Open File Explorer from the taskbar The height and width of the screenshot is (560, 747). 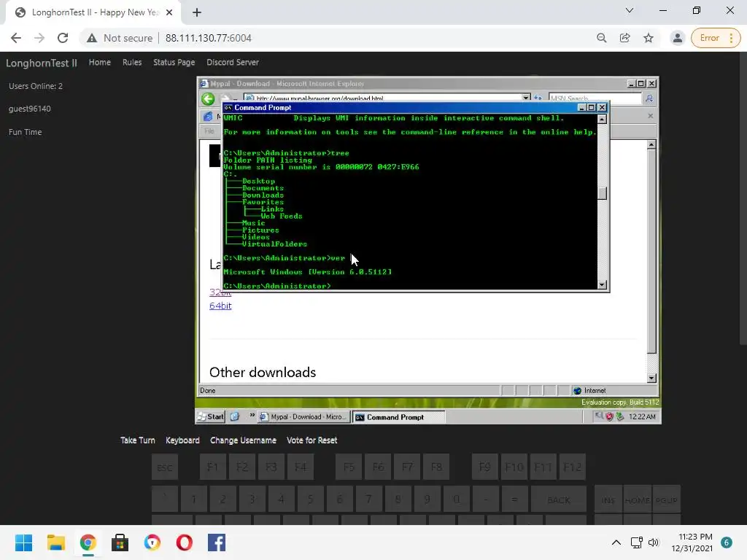tap(55, 542)
